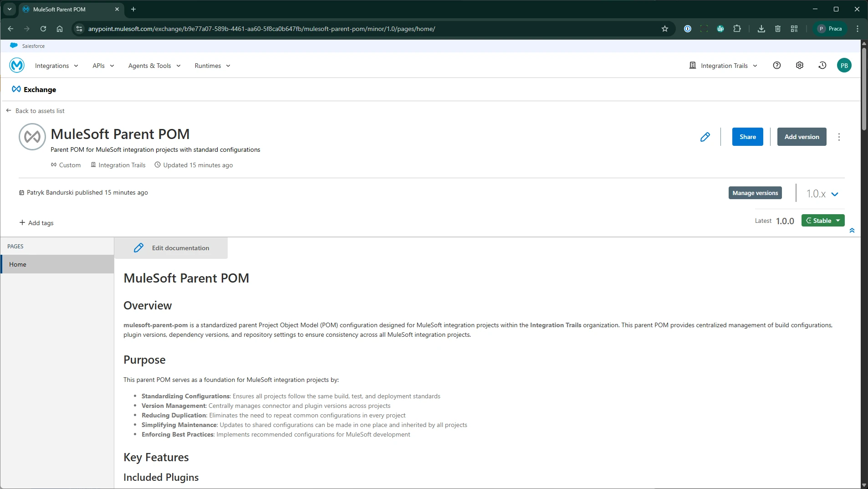Click the Exchange logo icon
The image size is (868, 489).
tap(16, 89)
